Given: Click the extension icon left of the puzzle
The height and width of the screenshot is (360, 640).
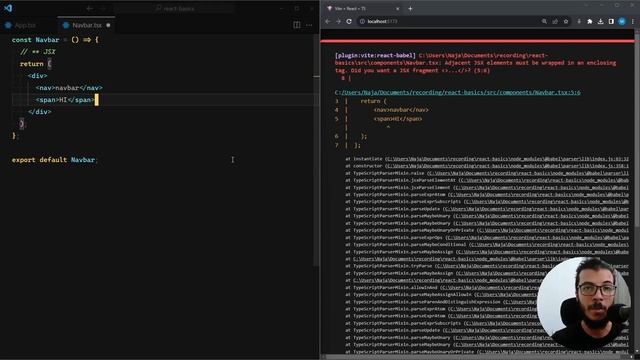Looking at the screenshot, I should pos(579,21).
